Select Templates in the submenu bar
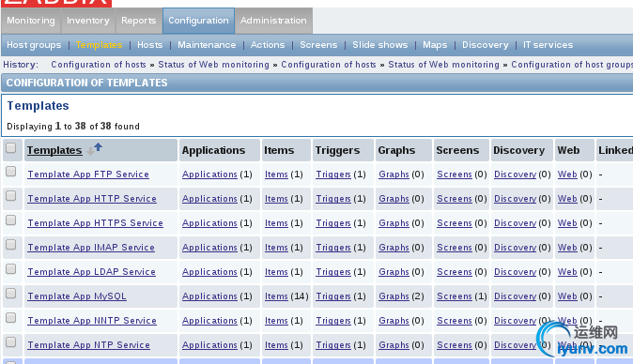The height and width of the screenshot is (364, 633). point(99,45)
